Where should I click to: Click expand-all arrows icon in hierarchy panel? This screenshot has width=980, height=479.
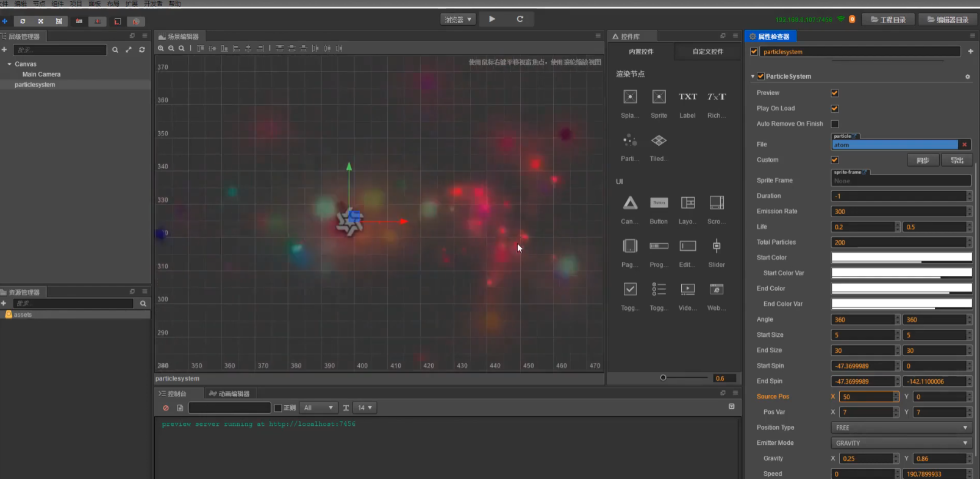point(129,50)
